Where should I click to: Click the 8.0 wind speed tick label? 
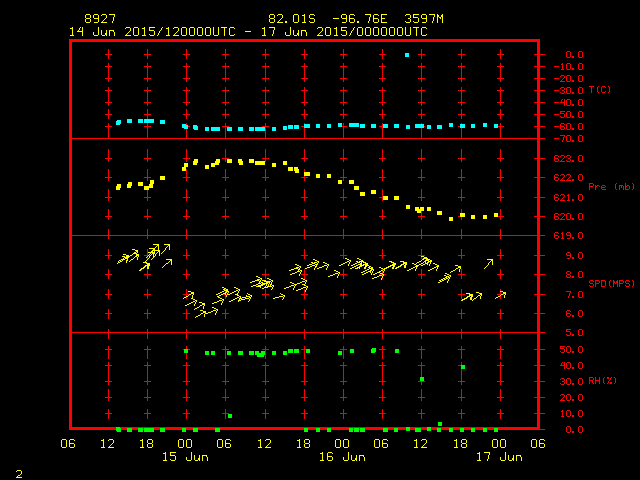pyautogui.click(x=574, y=275)
